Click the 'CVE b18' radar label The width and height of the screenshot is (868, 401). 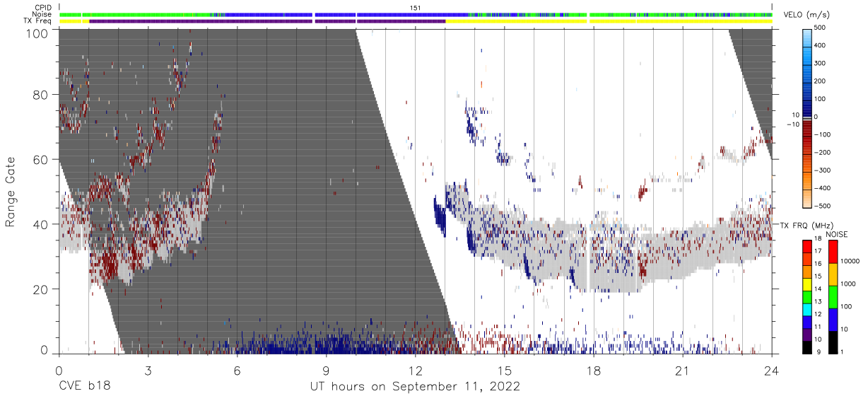(x=84, y=387)
